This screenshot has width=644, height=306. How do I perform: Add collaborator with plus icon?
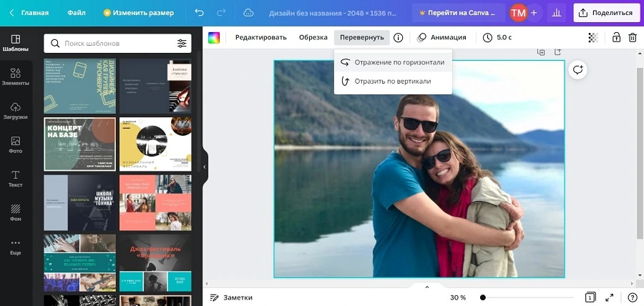[534, 13]
